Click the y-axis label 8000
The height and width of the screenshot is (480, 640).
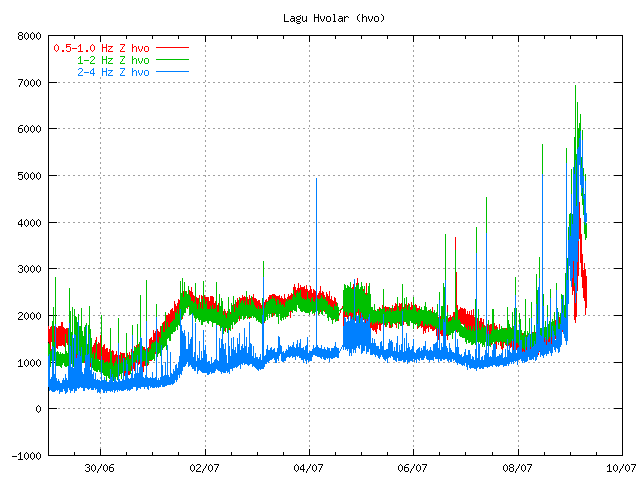click(x=29, y=36)
